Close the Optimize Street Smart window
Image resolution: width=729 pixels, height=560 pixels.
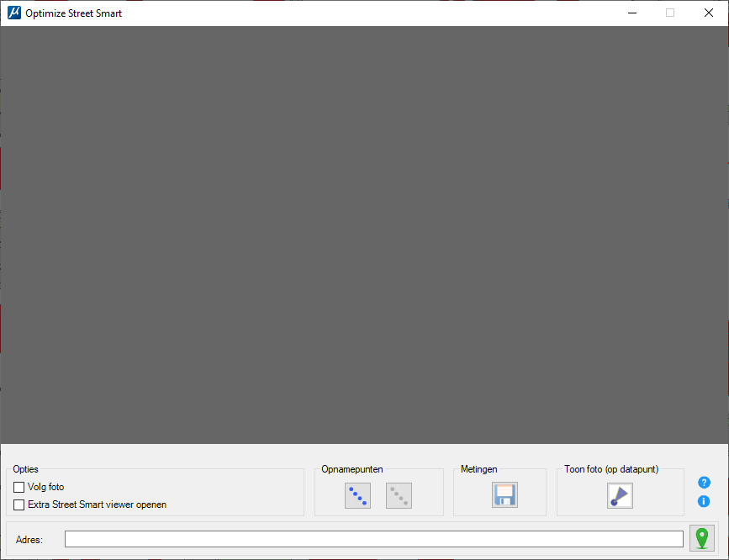(709, 13)
